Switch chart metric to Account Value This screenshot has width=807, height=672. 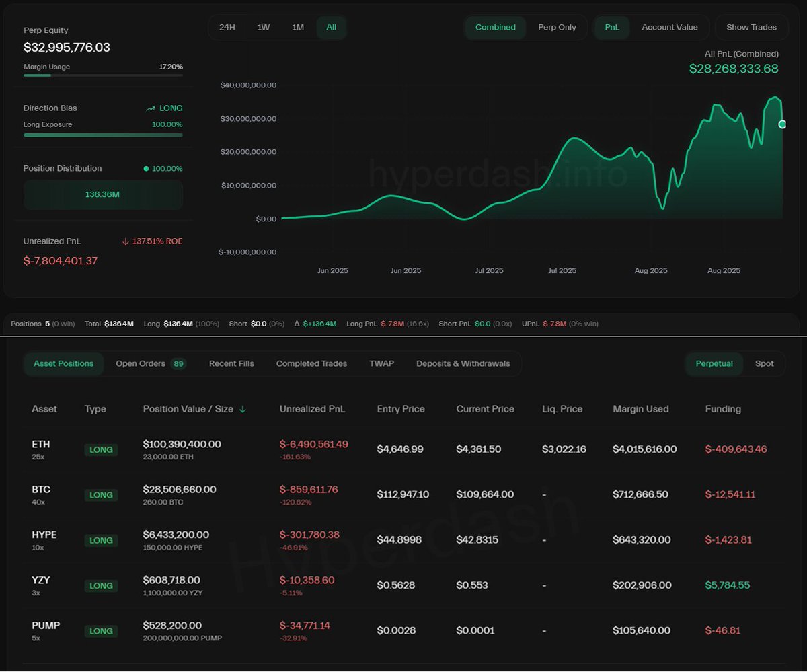point(669,28)
